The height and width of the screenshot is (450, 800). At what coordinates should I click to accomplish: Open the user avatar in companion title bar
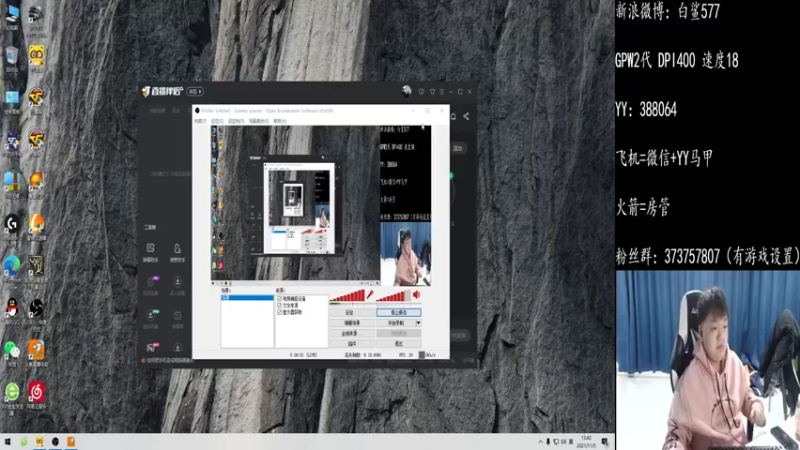click(x=406, y=91)
